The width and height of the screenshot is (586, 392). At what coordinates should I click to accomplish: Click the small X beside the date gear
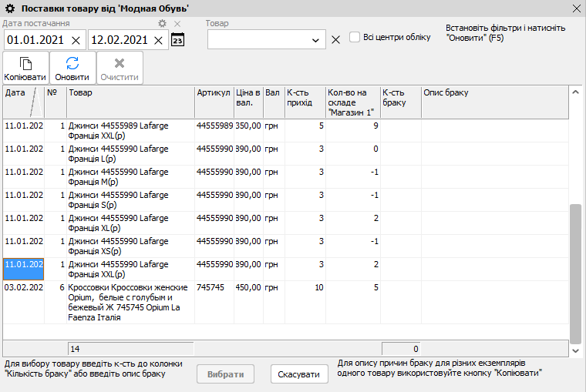coord(177,24)
